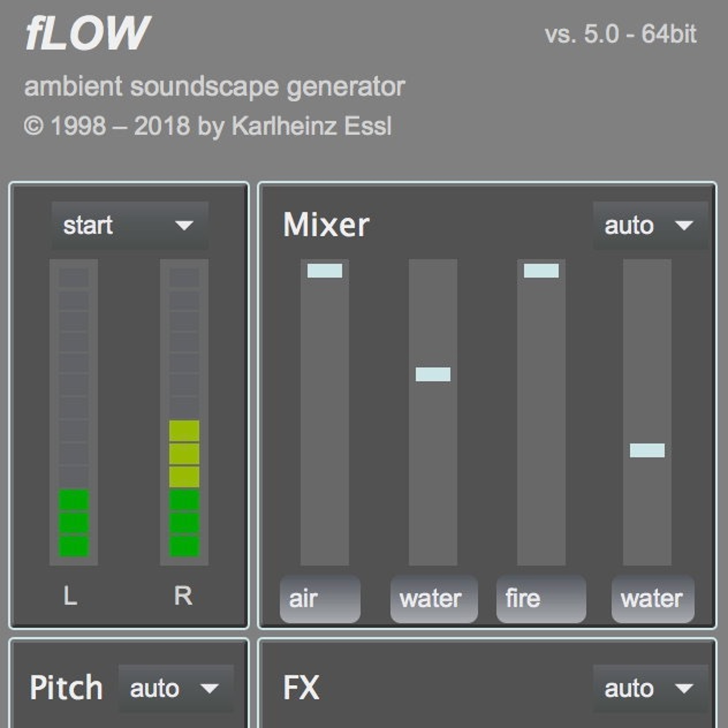Viewport: 728px width, 728px height.
Task: Click the water button next to air
Action: pyautogui.click(x=434, y=599)
